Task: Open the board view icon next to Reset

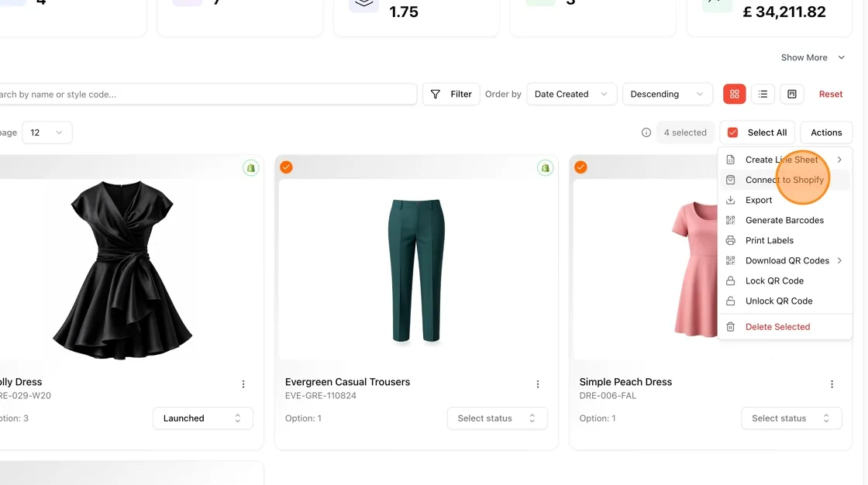Action: click(791, 94)
